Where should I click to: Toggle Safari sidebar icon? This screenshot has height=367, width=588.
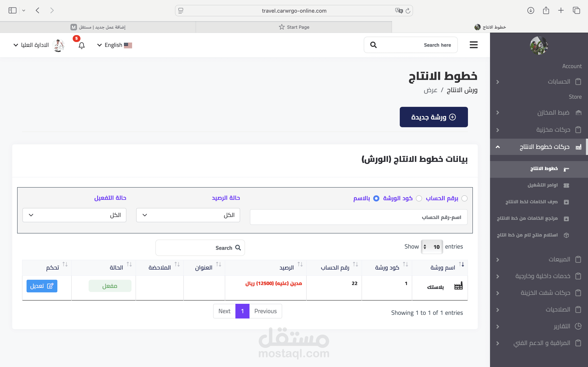coord(12,10)
